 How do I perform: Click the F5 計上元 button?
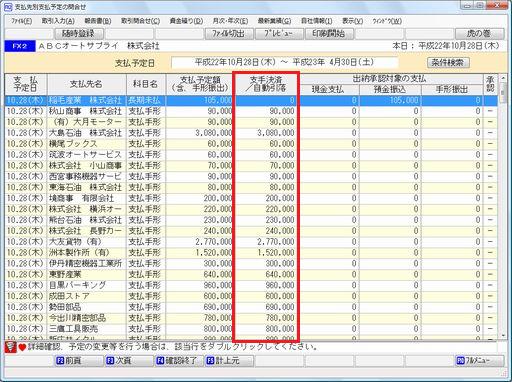point(229,360)
